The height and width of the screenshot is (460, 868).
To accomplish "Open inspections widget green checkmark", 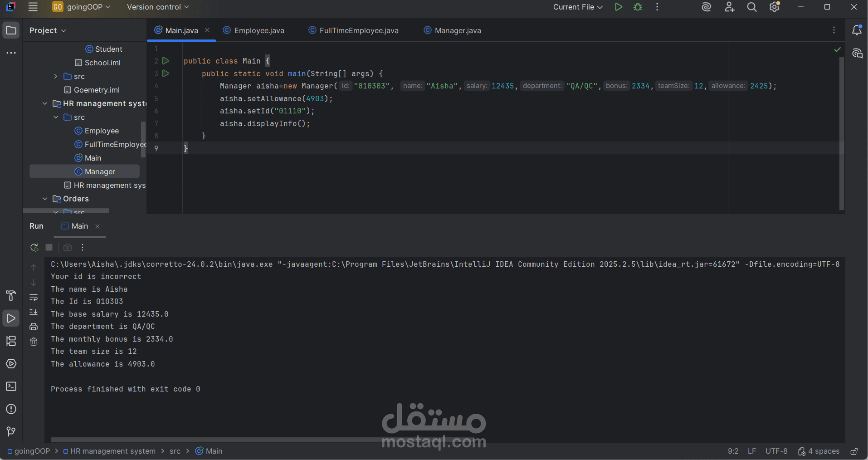I will click(x=837, y=49).
